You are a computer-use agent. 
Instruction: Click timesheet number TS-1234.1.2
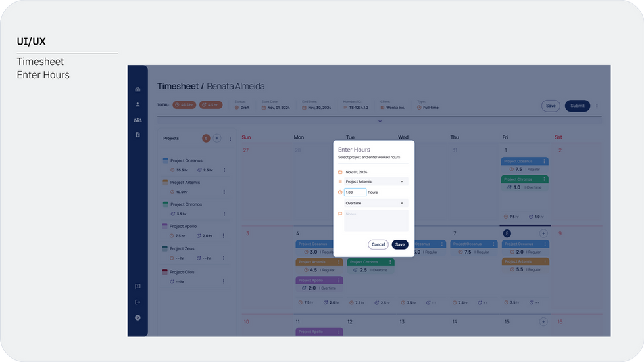tap(359, 108)
